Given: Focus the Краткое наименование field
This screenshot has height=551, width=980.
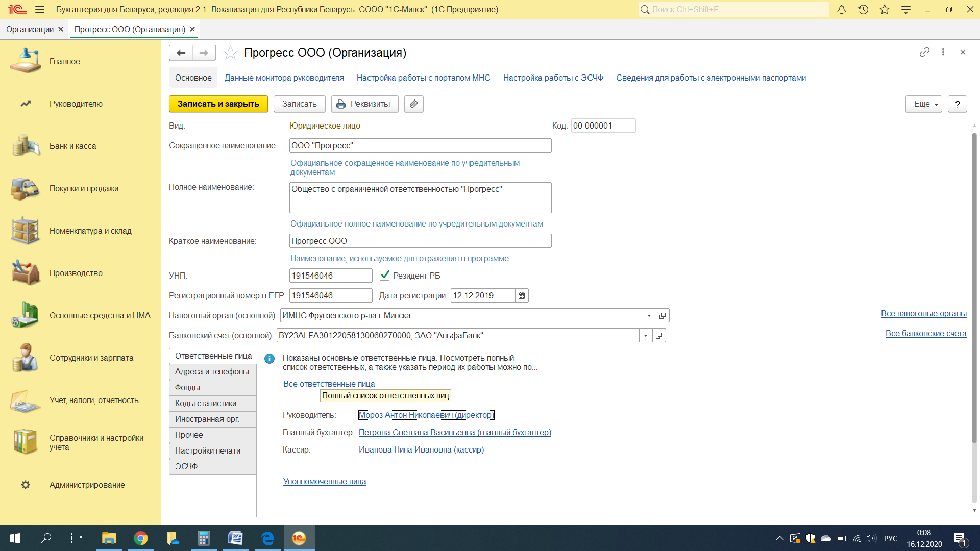Looking at the screenshot, I should click(x=420, y=241).
